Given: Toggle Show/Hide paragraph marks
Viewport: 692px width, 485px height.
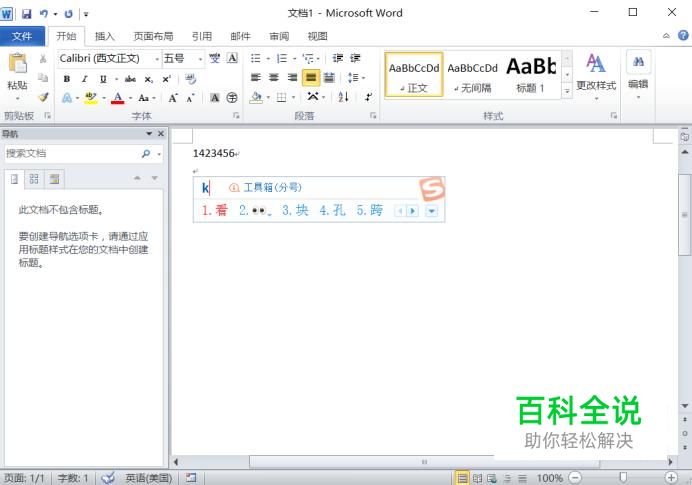Looking at the screenshot, I should (x=369, y=97).
